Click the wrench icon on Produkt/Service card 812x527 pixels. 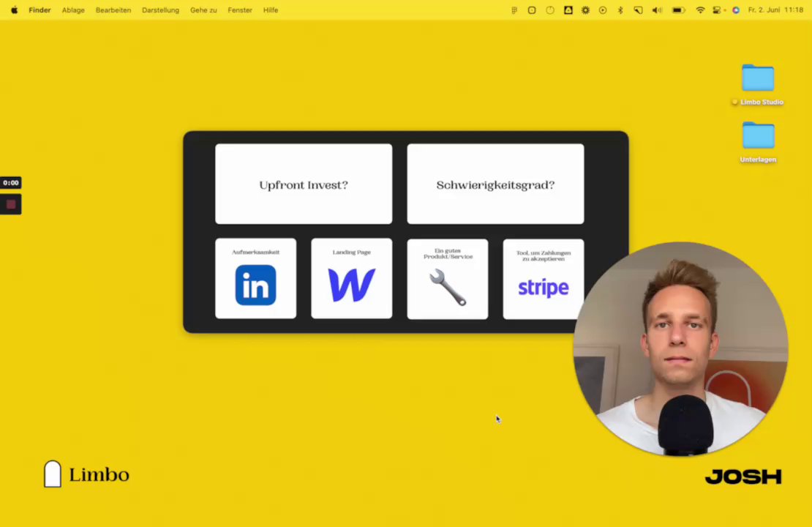coord(448,287)
